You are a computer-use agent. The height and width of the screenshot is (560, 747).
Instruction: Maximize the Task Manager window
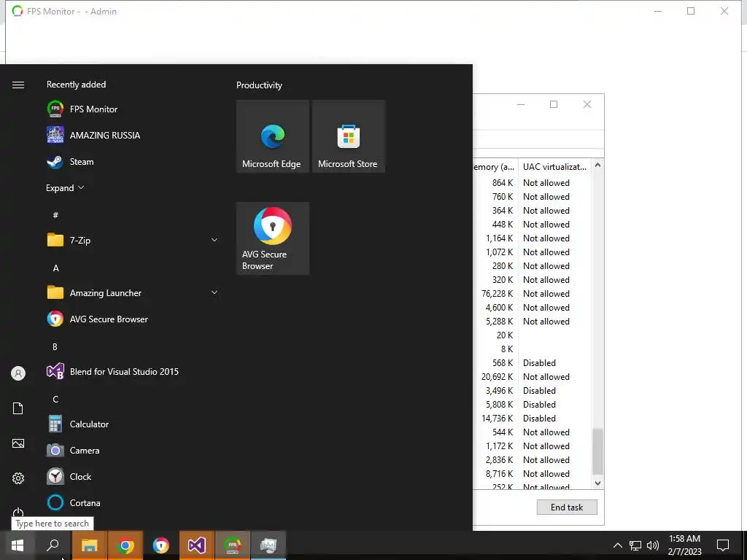[x=554, y=104]
